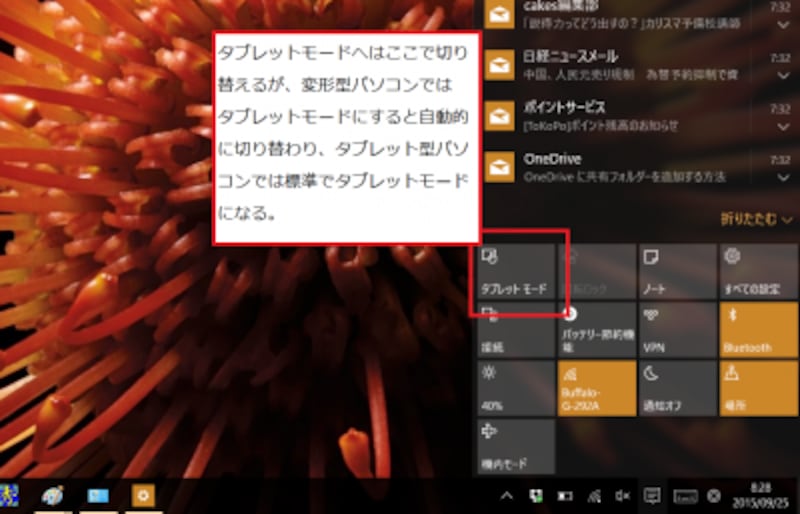
Task: Toggle the Buffalo-G-292A Wi-Fi tile
Action: 597,388
